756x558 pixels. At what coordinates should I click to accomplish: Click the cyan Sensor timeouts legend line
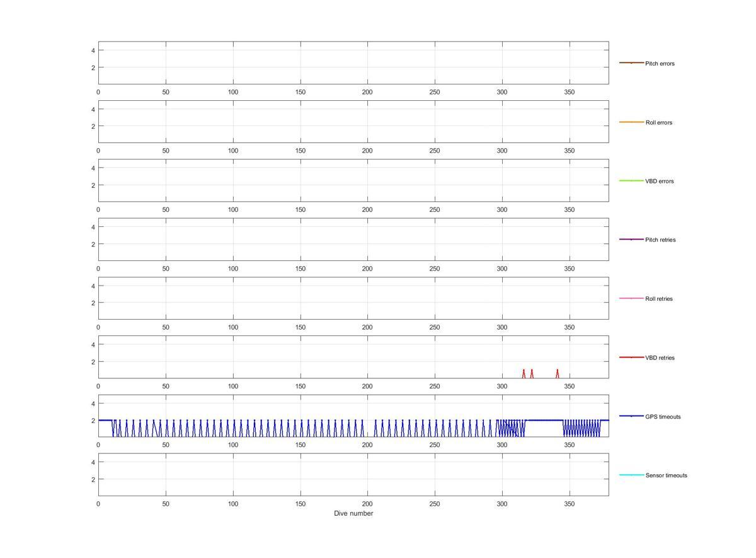coord(631,475)
